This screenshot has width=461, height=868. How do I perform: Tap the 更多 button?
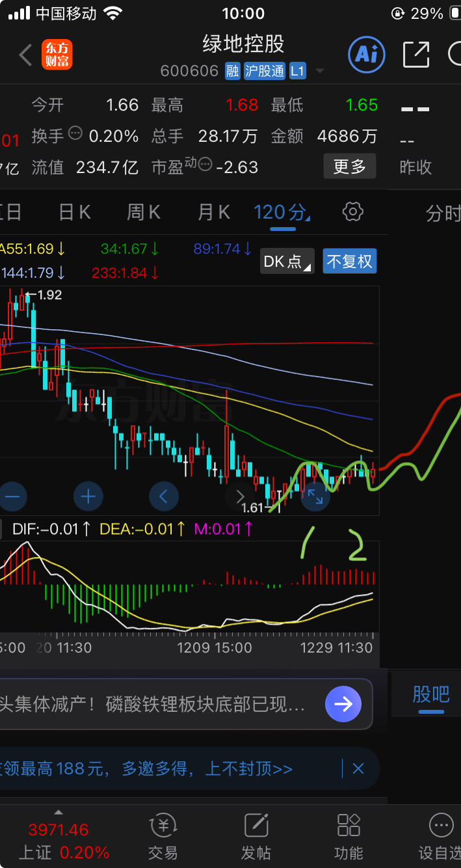click(x=350, y=167)
